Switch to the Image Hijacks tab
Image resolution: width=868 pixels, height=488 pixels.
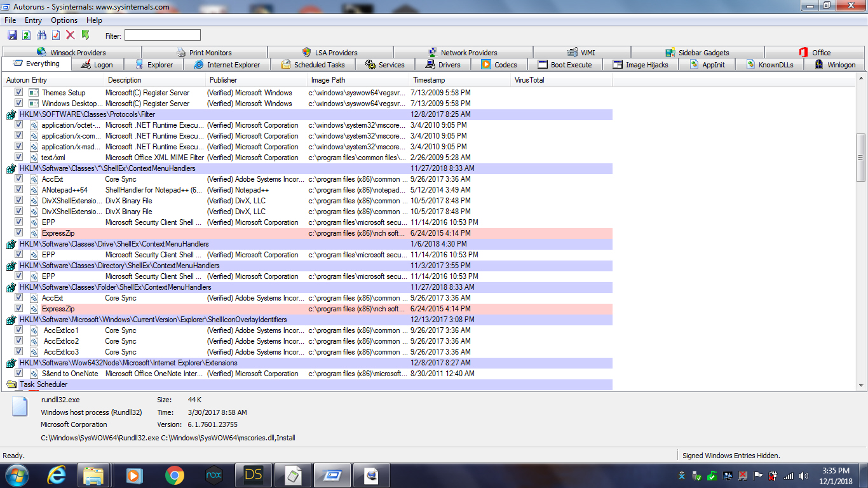point(640,65)
